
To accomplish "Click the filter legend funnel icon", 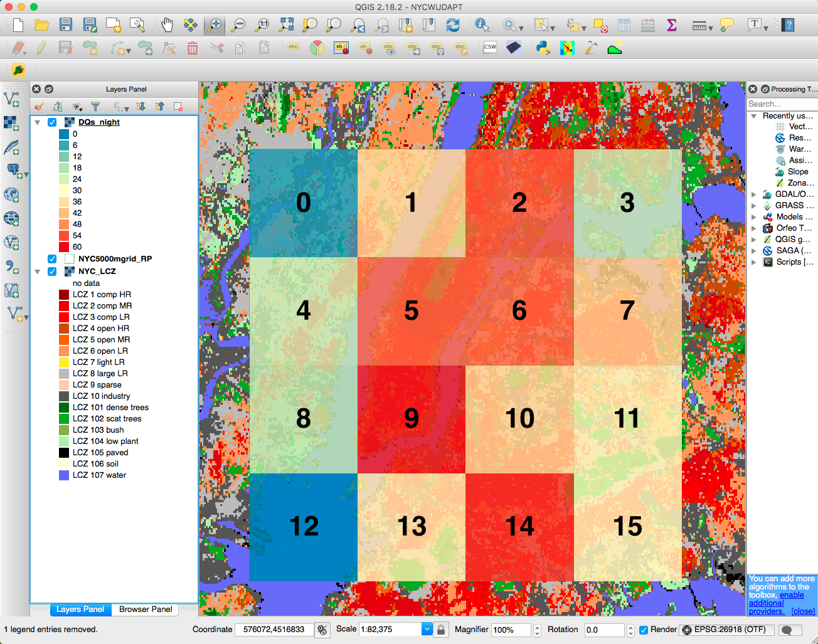I will point(95,107).
